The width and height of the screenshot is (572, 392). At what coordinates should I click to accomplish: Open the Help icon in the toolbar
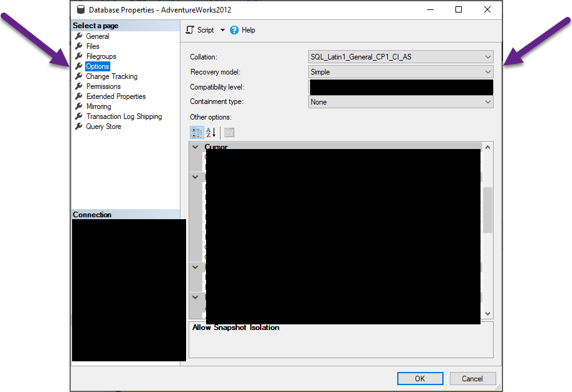pyautogui.click(x=234, y=30)
